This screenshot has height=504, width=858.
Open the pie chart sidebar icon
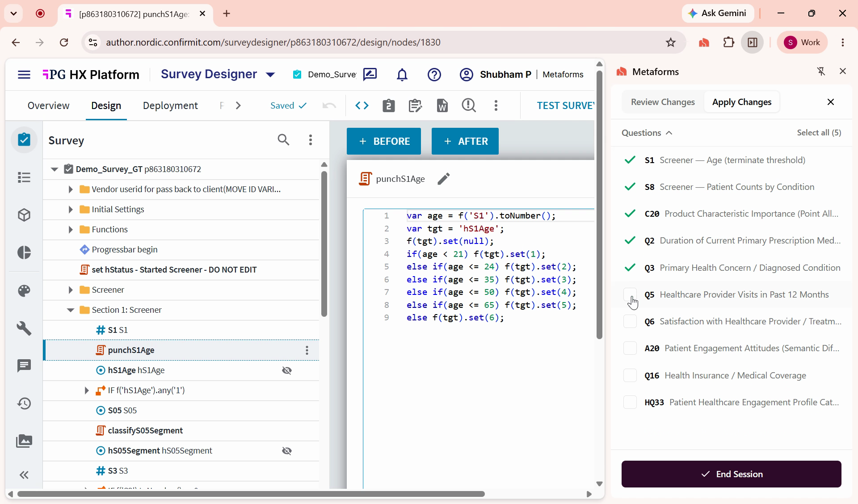(x=24, y=252)
